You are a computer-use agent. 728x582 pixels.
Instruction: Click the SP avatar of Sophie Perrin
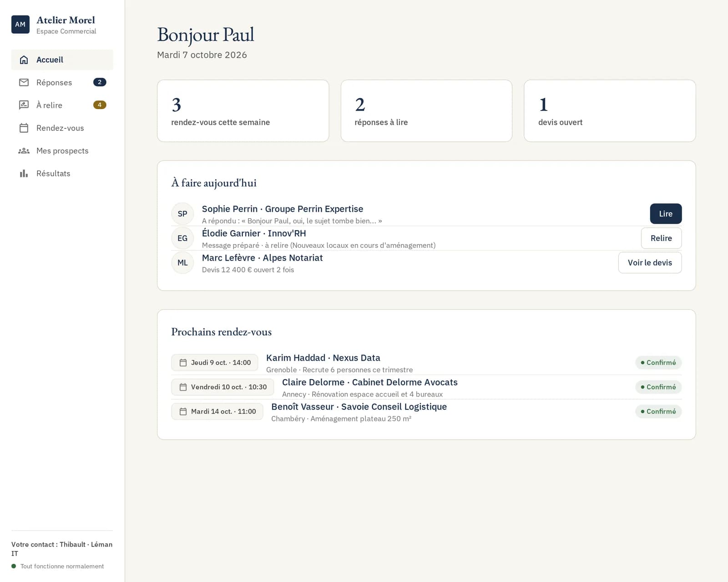(x=182, y=214)
